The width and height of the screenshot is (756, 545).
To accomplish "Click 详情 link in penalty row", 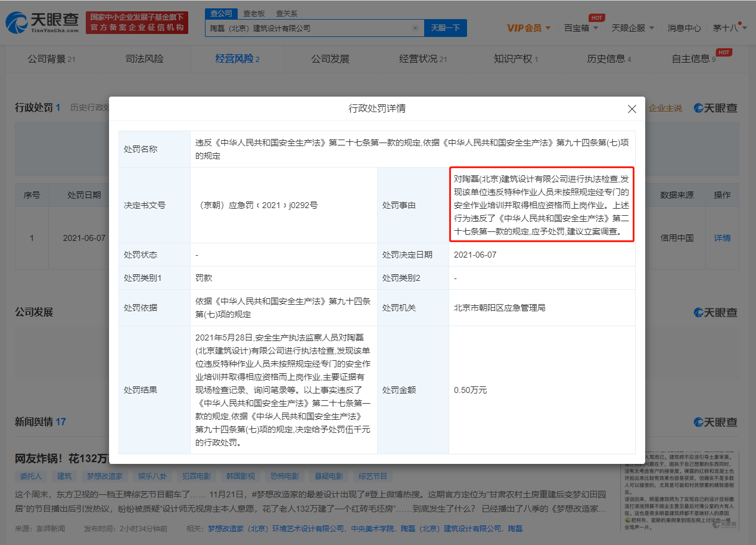I will coord(722,238).
